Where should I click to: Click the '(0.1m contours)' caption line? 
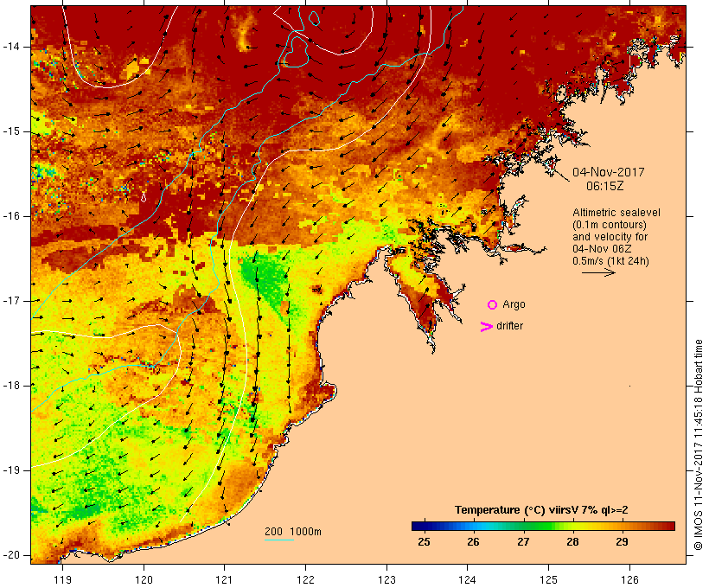pyautogui.click(x=610, y=225)
